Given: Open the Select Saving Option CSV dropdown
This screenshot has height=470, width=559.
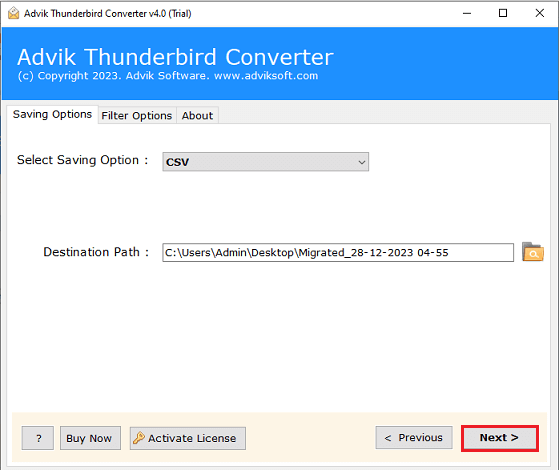Looking at the screenshot, I should click(266, 162).
